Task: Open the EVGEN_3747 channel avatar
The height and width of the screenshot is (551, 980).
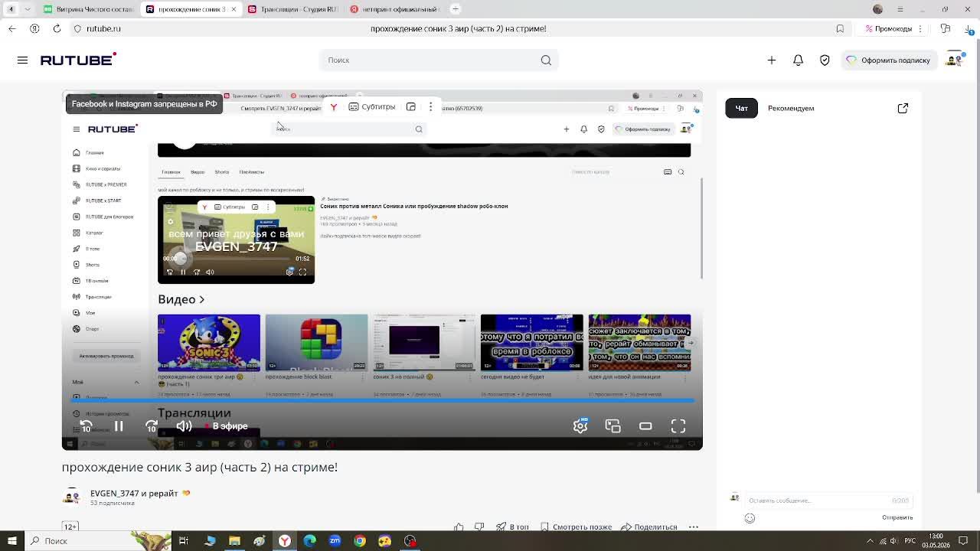Action: point(72,496)
